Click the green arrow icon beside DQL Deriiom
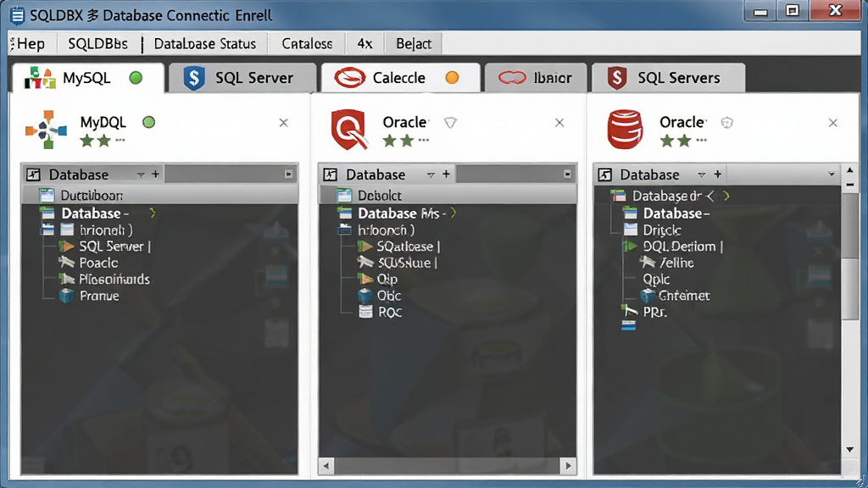The image size is (868, 488). click(630, 247)
